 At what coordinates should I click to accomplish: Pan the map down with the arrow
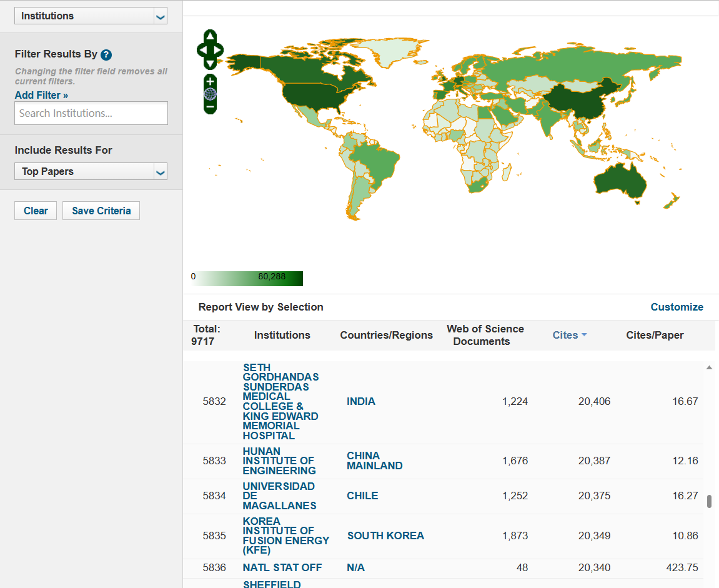click(x=210, y=63)
